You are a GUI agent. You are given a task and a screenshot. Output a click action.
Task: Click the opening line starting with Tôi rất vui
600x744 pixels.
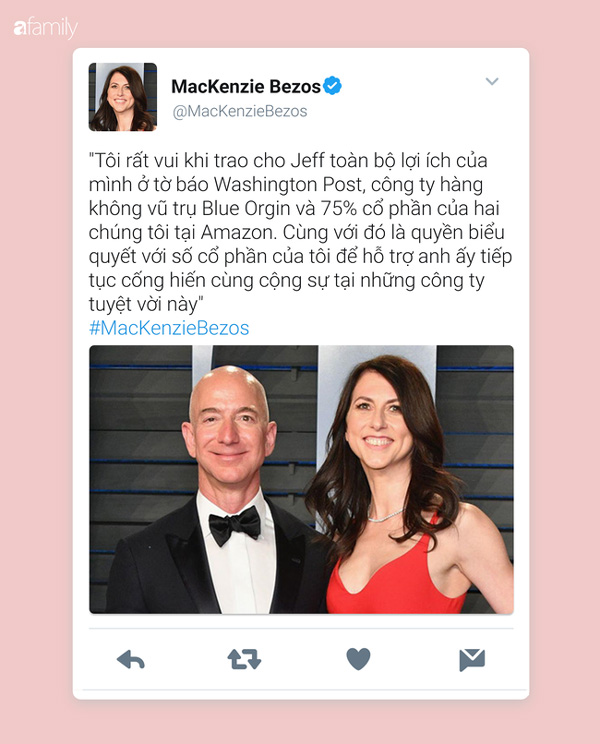pos(288,160)
